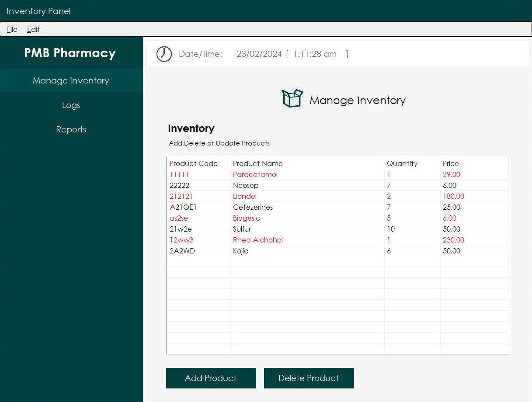Click the clock icon beside Date/Time

pos(164,54)
